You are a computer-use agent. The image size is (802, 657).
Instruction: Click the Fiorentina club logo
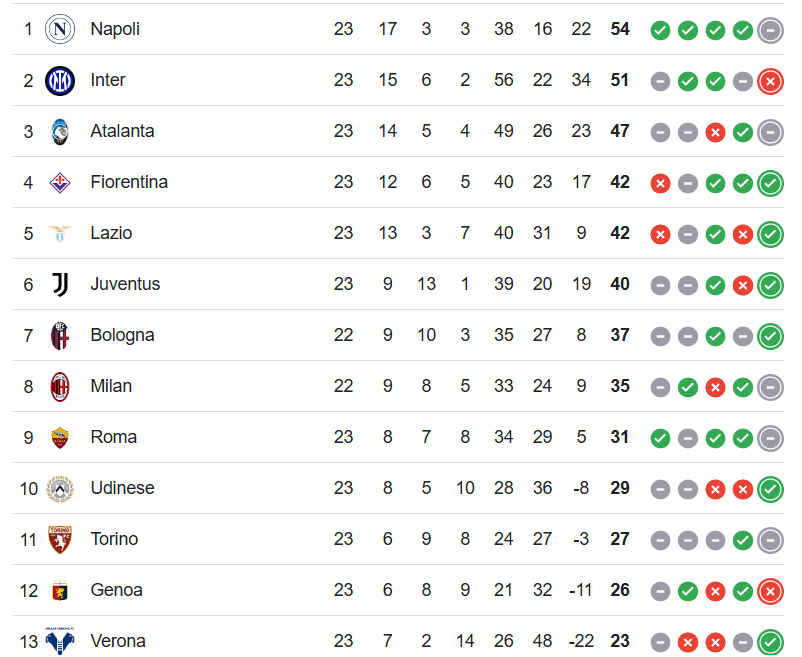(60, 182)
